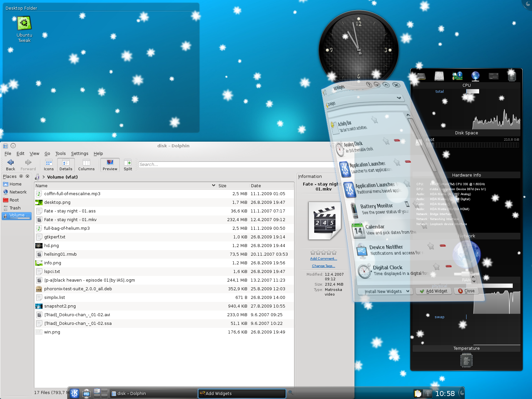Favorite the Digital Clock widget star
Image resolution: width=532 pixels, height=399 pixels.
(437, 267)
